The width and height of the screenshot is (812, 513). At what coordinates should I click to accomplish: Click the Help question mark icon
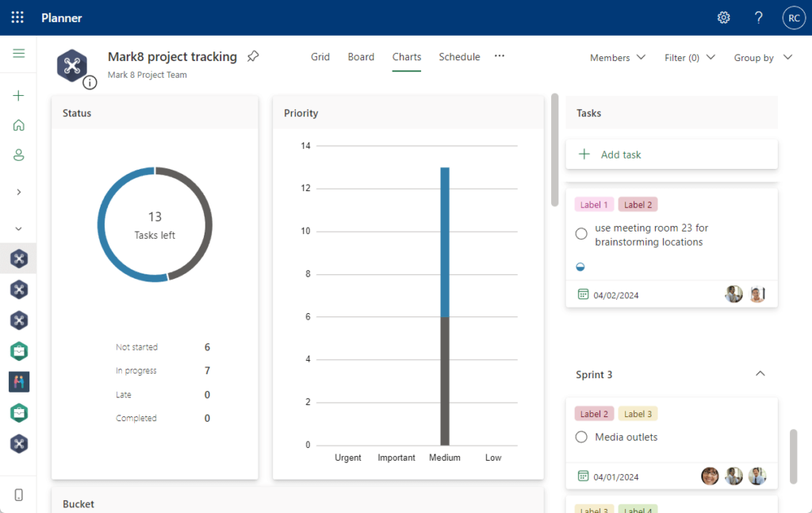pyautogui.click(x=759, y=17)
